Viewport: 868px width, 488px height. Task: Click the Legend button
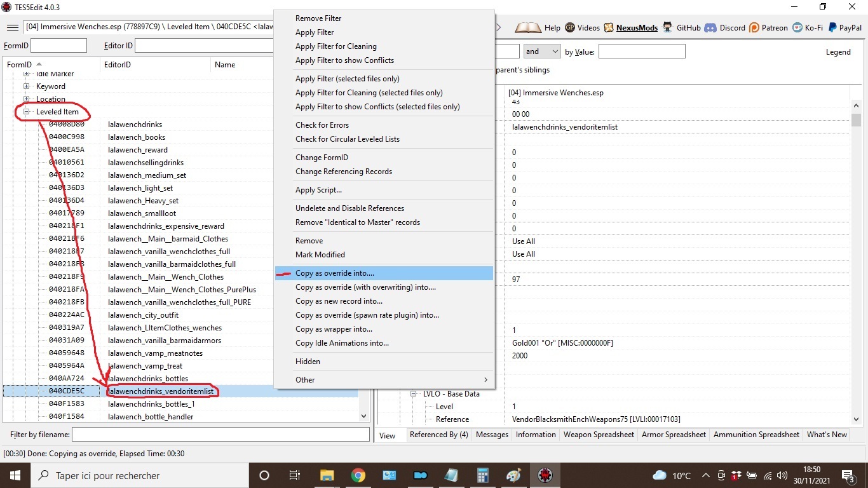click(837, 52)
